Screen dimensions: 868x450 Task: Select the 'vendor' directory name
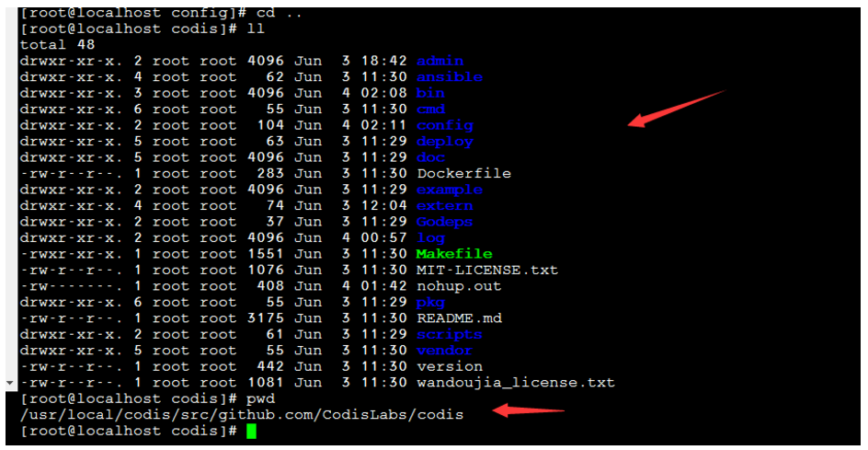pos(445,351)
